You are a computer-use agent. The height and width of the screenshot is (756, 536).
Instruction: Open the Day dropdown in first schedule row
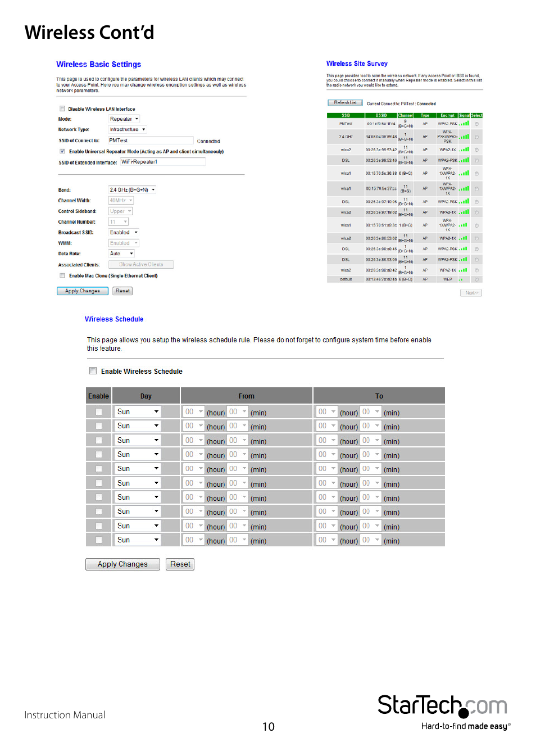[138, 412]
